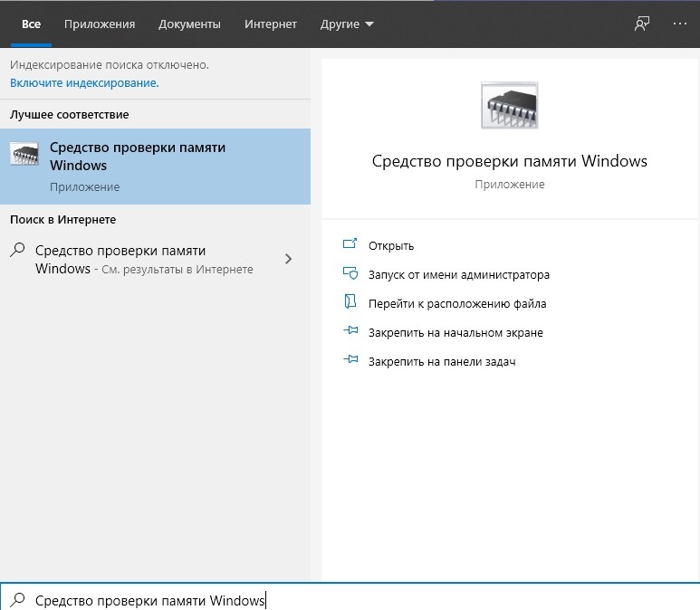The height and width of the screenshot is (610, 700).
Task: Select Перейти к расположению файла
Action: (x=457, y=304)
